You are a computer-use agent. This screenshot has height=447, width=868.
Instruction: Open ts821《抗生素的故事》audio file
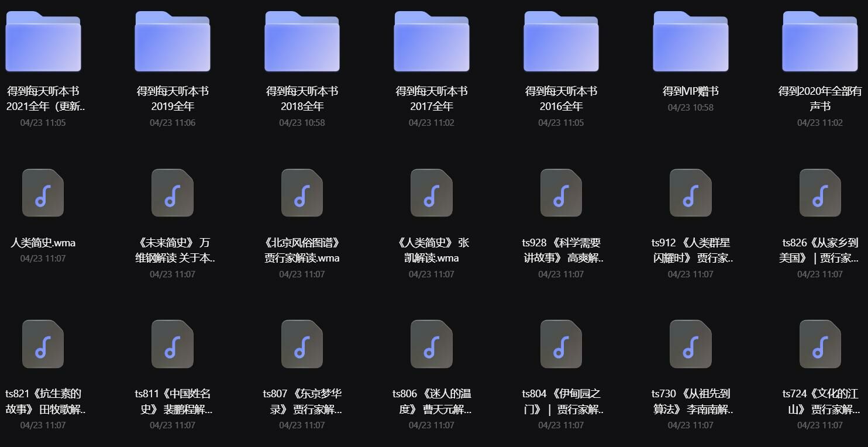43,344
